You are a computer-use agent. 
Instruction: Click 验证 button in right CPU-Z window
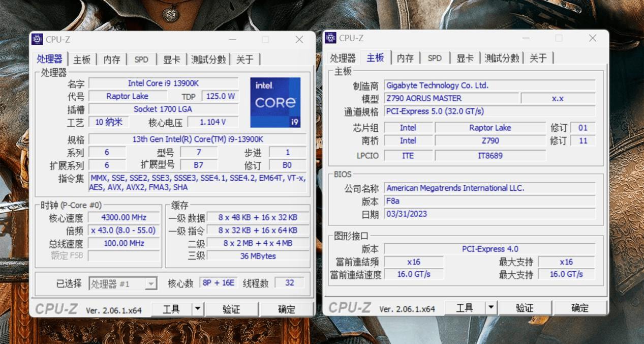(x=525, y=307)
